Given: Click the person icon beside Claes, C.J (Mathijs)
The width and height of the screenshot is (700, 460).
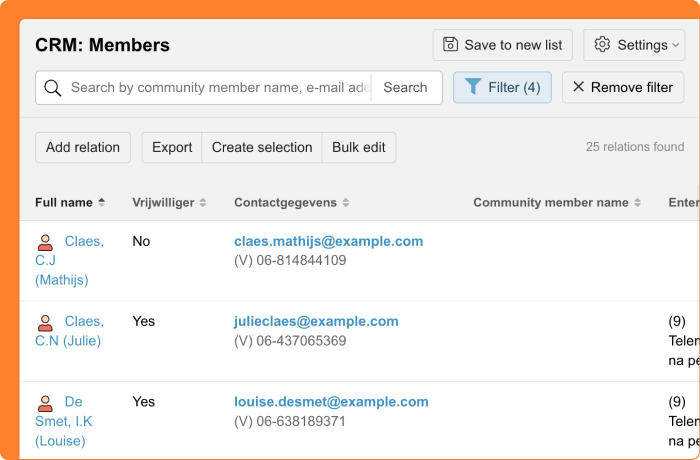Looking at the screenshot, I should point(45,242).
